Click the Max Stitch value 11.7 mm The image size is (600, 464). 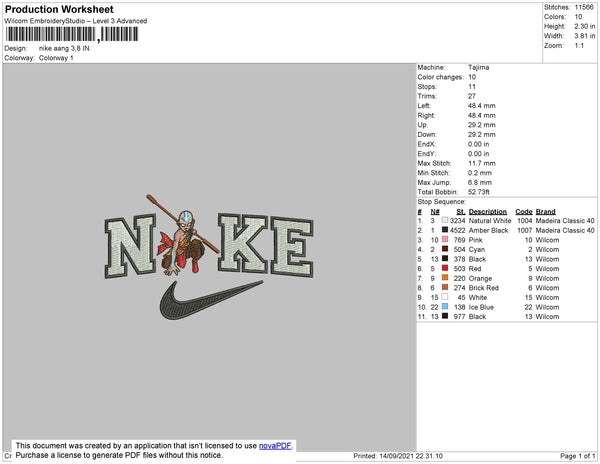coord(482,163)
